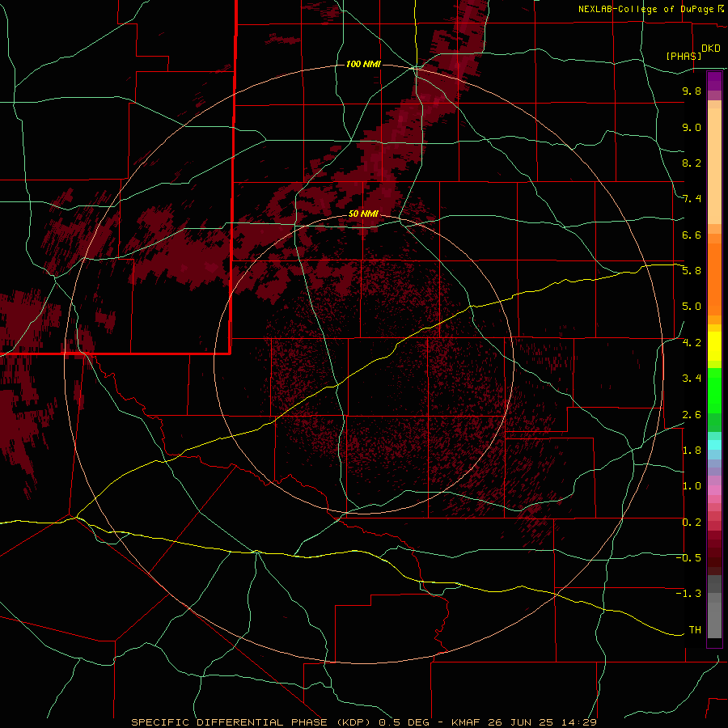Click the bright green segment of the color bar
This screenshot has height=728, width=728.
714,390
